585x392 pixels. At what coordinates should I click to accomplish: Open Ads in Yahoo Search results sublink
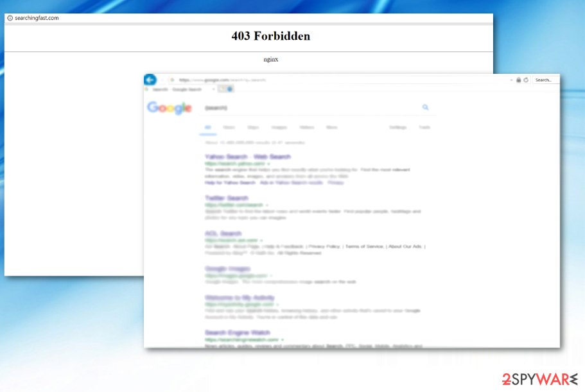[292, 183]
